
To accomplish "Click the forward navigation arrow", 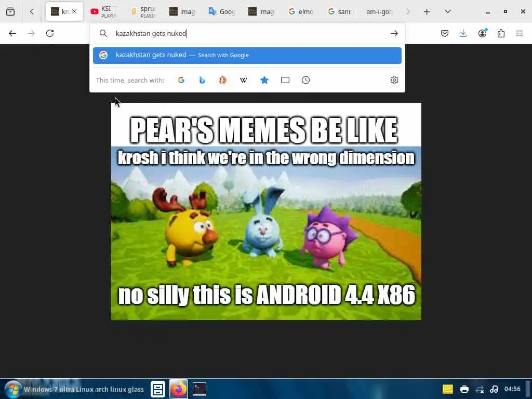I will coord(31,33).
